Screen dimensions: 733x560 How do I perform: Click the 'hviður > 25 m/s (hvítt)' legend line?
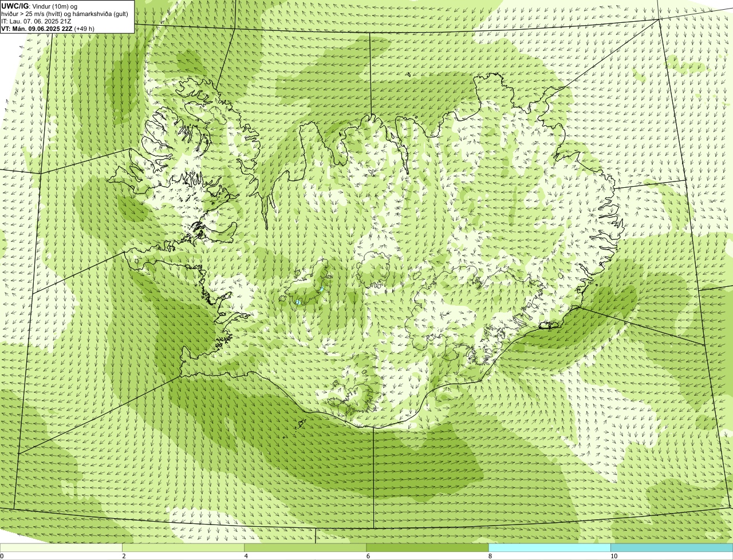click(64, 13)
